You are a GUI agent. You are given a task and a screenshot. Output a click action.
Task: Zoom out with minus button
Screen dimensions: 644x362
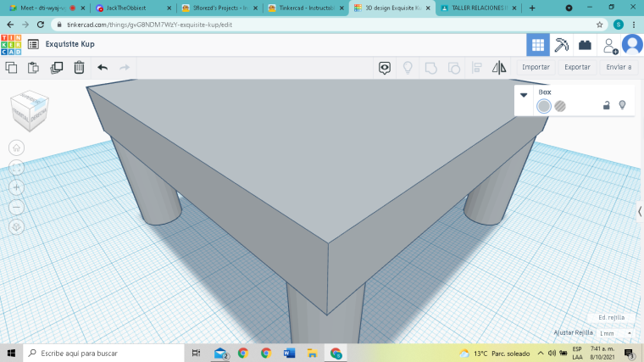[16, 207]
